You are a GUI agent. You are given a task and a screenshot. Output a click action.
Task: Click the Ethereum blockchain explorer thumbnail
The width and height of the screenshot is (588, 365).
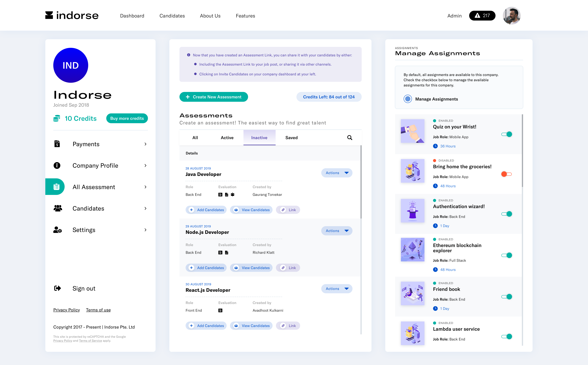point(412,250)
